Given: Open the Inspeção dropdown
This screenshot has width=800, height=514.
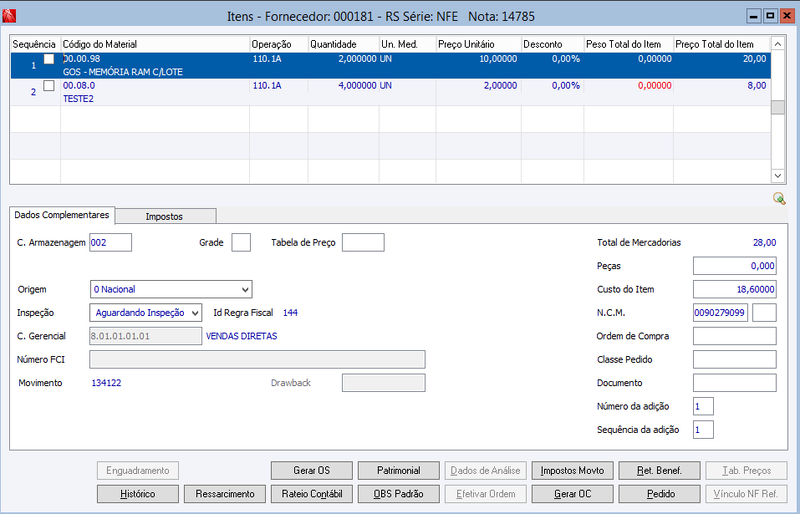Looking at the screenshot, I should tap(145, 313).
